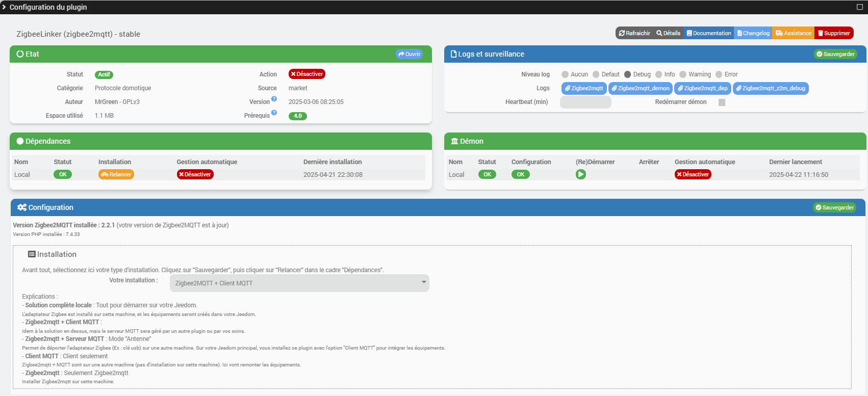Viewport: 868px width, 396px height.
Task: Click the last launch date 2025-04-22 11:16:50
Action: [x=799, y=174]
